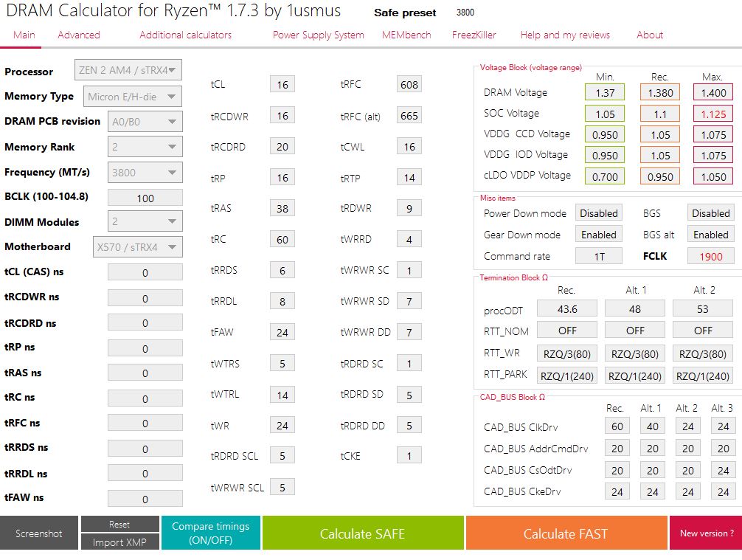Click the tRCDRD ns input field
Image resolution: width=742 pixels, height=560 pixels.
pos(145,323)
